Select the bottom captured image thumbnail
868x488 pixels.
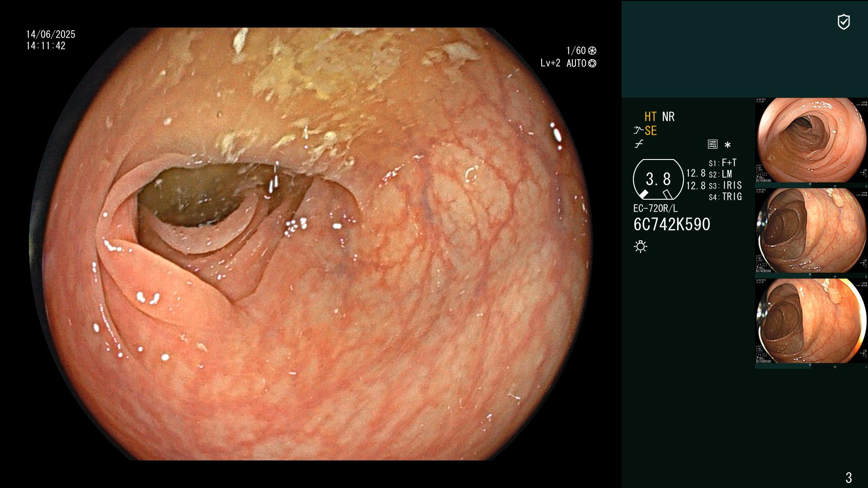(x=811, y=321)
